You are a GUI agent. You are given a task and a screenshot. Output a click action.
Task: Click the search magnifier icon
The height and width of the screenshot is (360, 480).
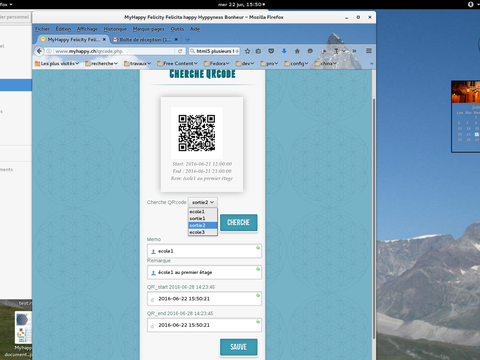(192, 51)
